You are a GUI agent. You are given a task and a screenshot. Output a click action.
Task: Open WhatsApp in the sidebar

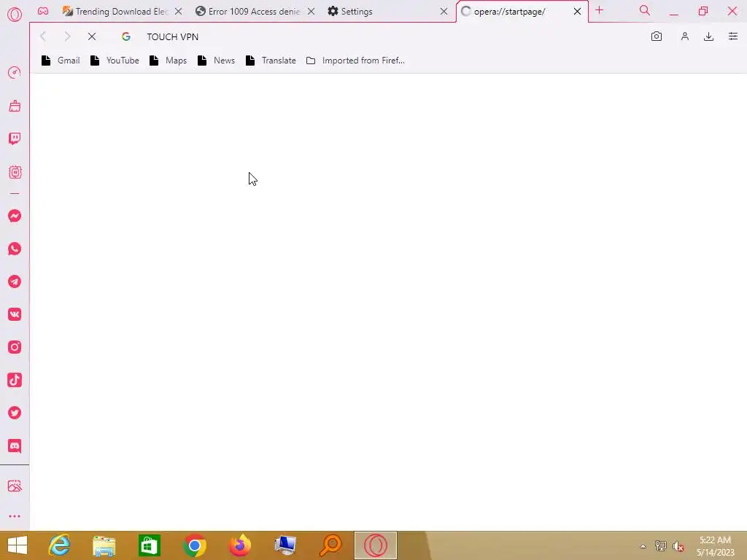(15, 249)
